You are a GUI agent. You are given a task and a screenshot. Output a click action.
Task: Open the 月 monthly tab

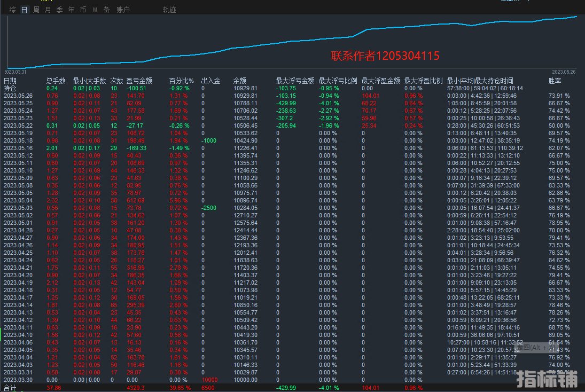(x=48, y=10)
